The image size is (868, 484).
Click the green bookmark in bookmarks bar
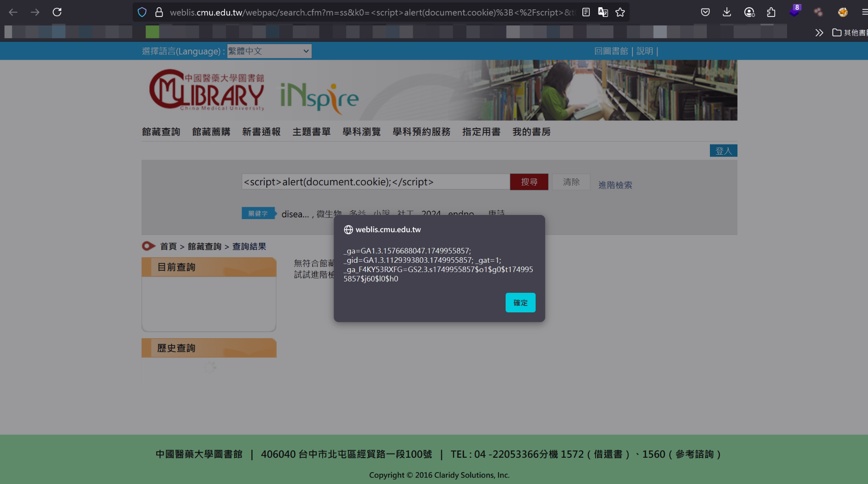[x=153, y=32]
